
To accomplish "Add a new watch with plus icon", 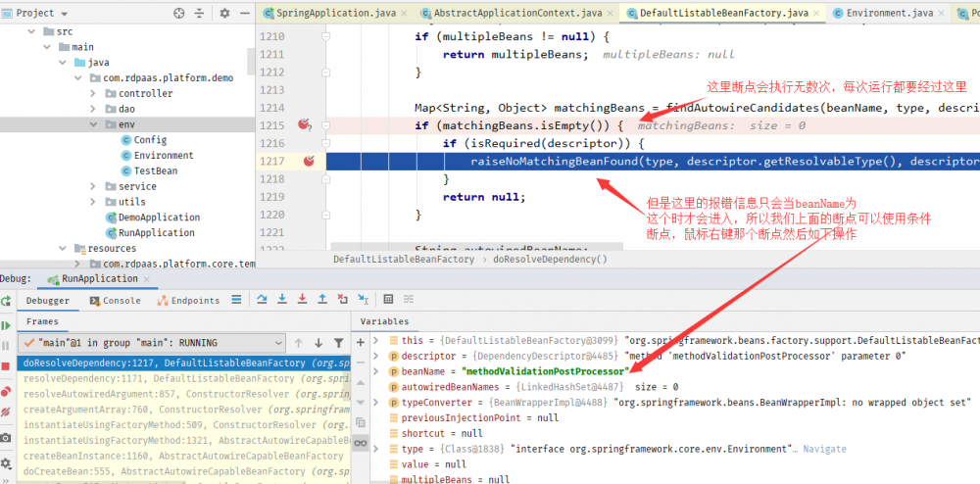I will [360, 342].
